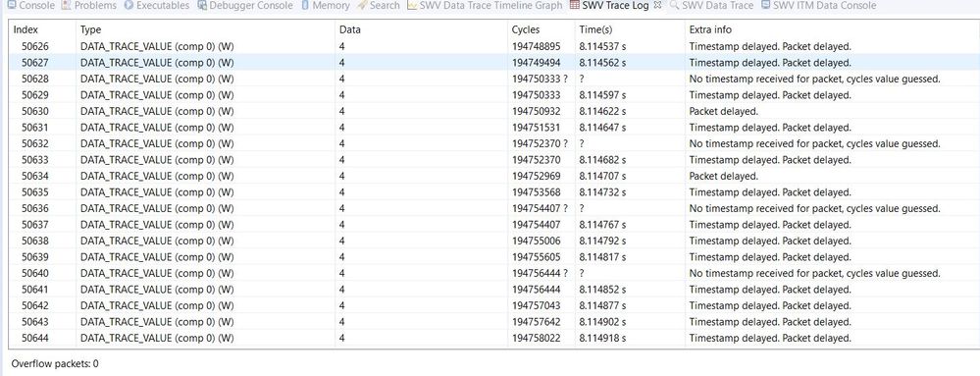This screenshot has width=980, height=376.
Task: Click cycles value 194751531
Action: click(x=537, y=128)
